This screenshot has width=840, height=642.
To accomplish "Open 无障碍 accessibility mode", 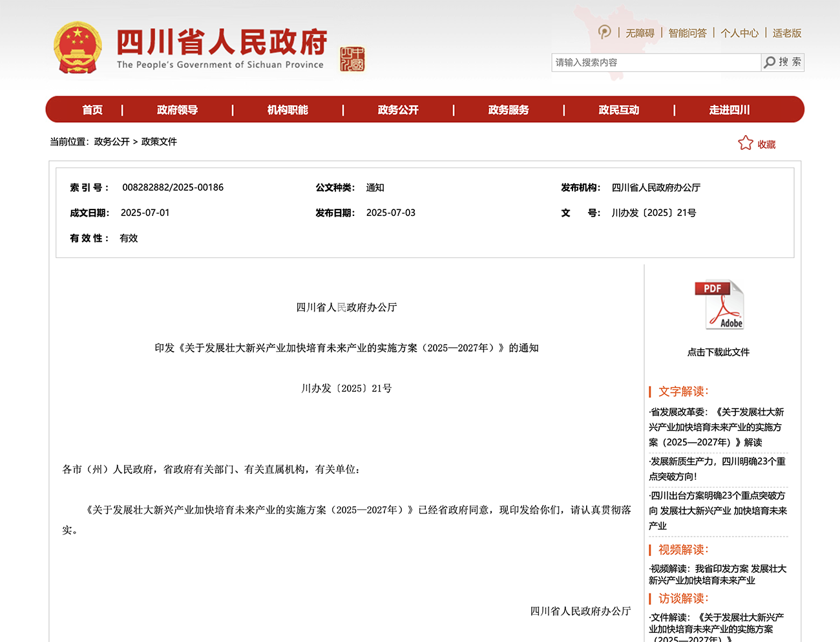I will 640,33.
